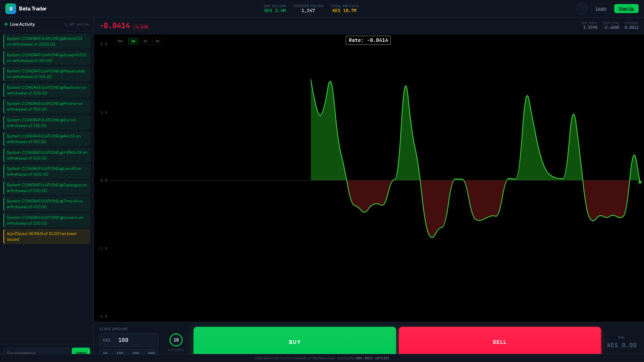The width and height of the screenshot is (644, 362).
Task: Click the current rate -0.0414 in header
Action: pos(115,26)
